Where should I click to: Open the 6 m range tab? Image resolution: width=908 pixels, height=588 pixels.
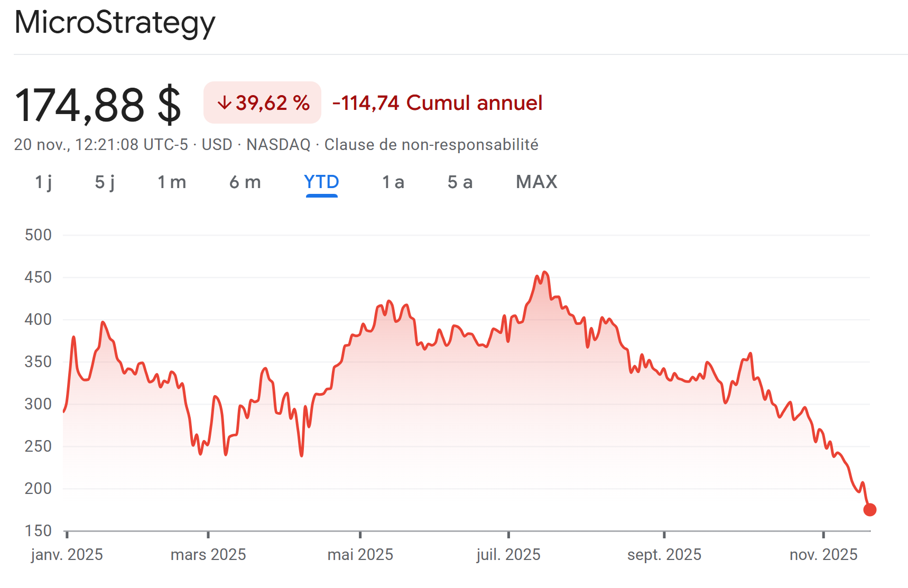click(245, 182)
